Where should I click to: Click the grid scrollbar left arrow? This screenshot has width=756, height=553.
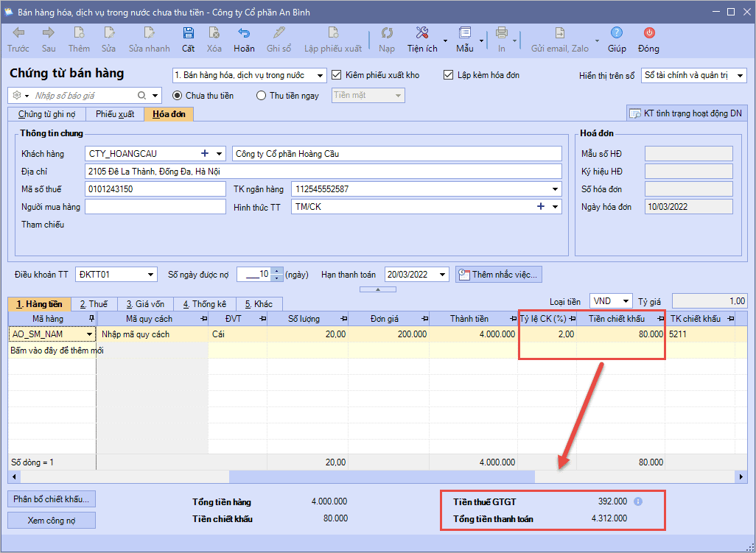click(x=14, y=477)
